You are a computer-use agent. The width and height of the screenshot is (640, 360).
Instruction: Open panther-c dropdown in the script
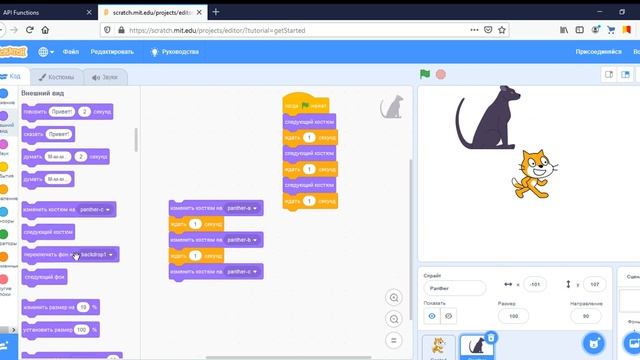point(242,271)
